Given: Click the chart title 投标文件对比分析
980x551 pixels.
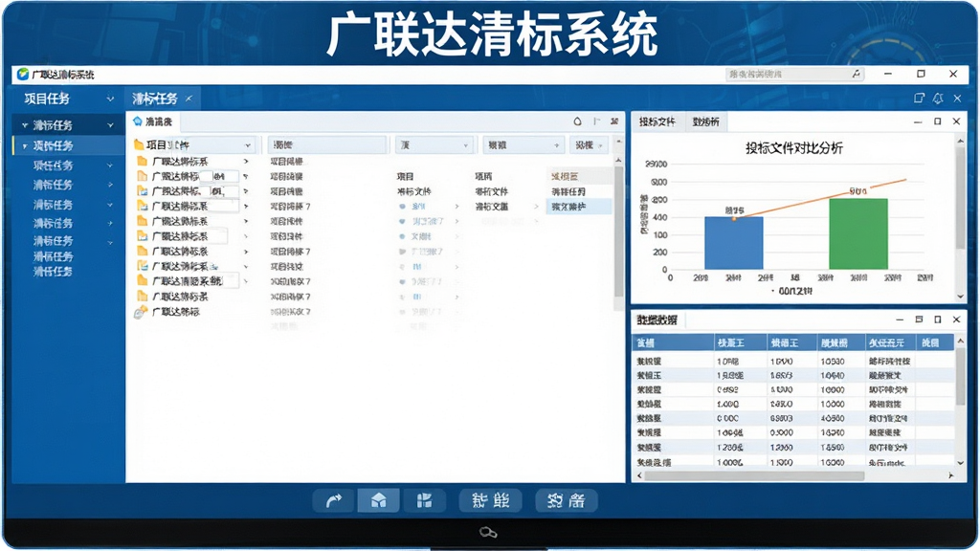Looking at the screenshot, I should click(x=793, y=148).
